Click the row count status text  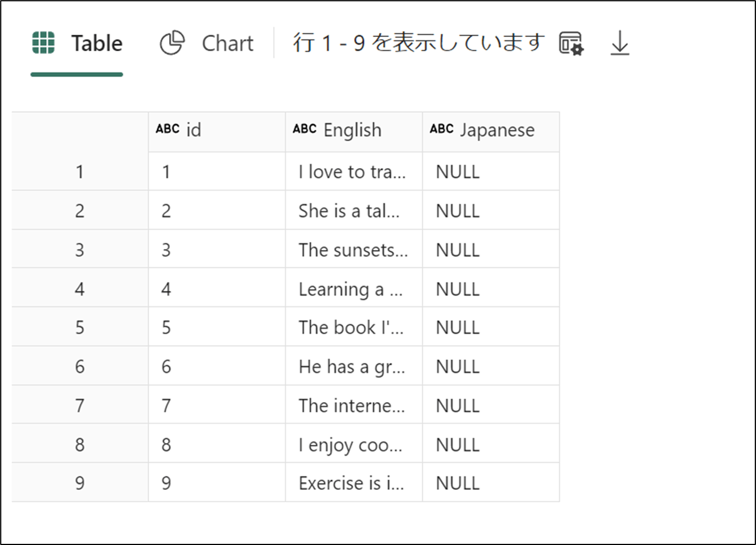(418, 43)
